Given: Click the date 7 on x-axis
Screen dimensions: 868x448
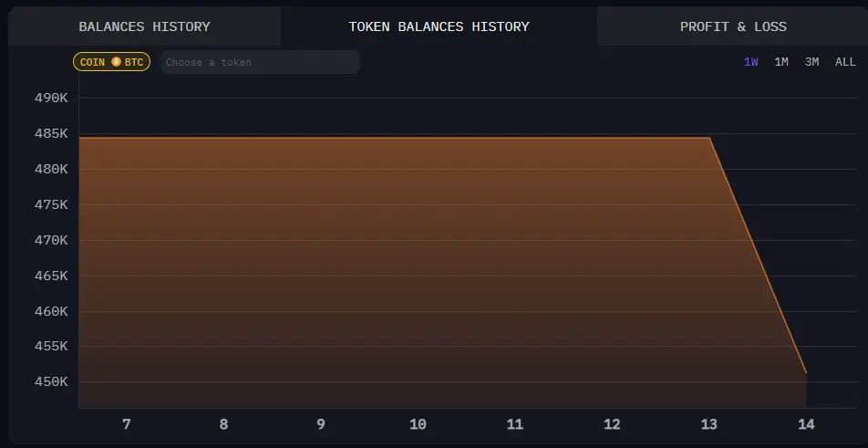Looking at the screenshot, I should coord(126,424).
